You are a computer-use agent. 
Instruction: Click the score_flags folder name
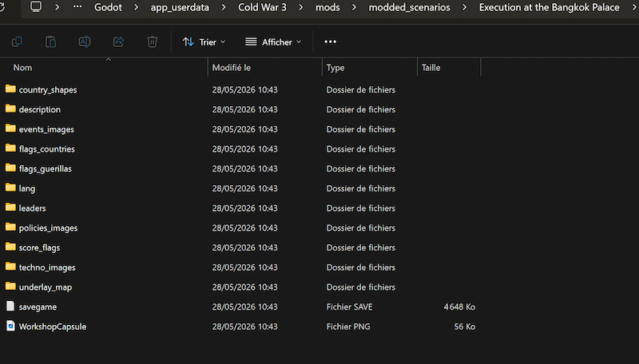coord(39,247)
